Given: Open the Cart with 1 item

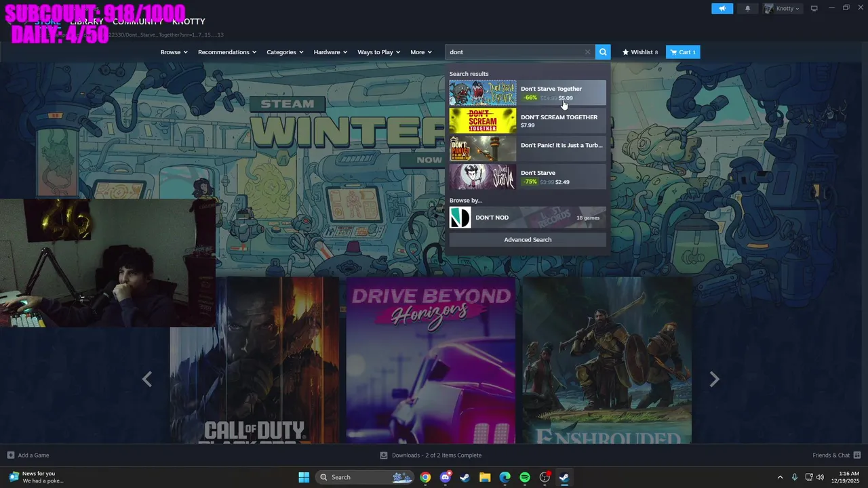Looking at the screenshot, I should 683,52.
